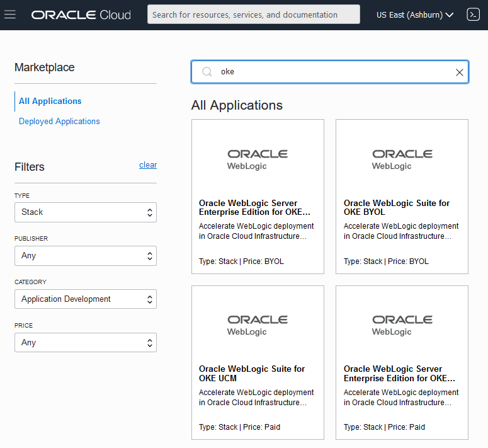Click the magnifier icon in marketplace search
This screenshot has width=488, height=448.
point(207,72)
